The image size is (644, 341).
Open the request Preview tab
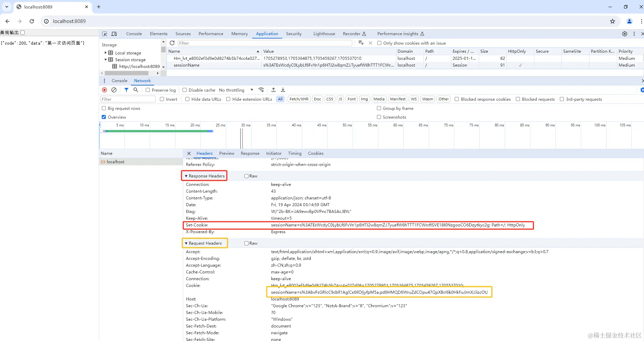226,153
